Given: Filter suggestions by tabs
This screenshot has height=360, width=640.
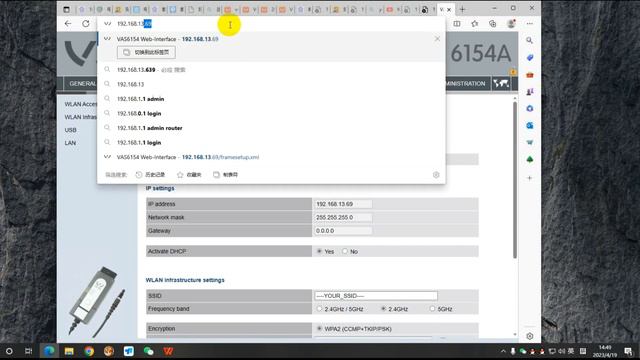Looking at the screenshot, I should click(225, 175).
